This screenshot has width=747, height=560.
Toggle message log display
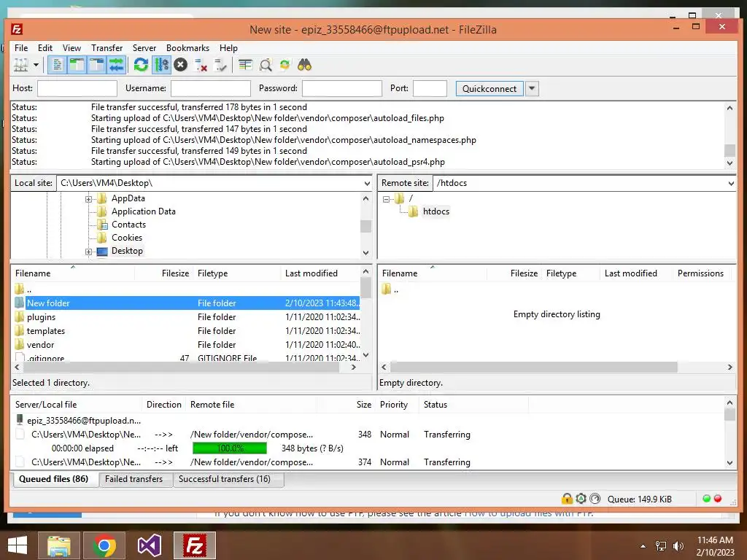coord(57,65)
